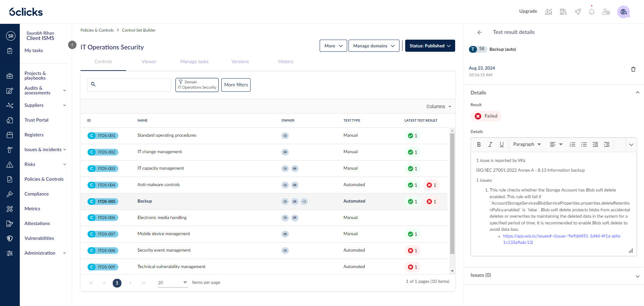Open the Manage domains dropdown
The image size is (644, 306).
[374, 46]
